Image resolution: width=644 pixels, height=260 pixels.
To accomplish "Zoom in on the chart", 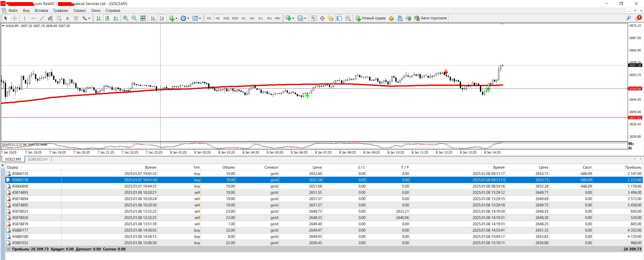I will tap(126, 18).
